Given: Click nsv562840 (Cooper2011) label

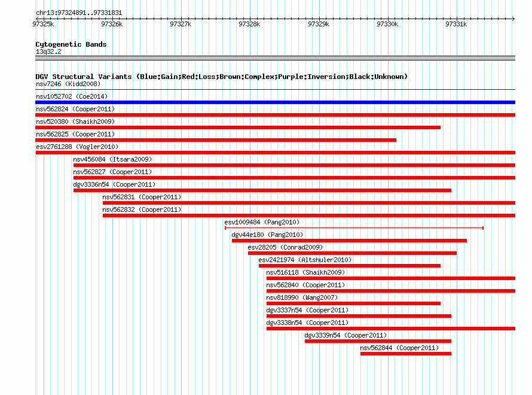Looking at the screenshot, I should coord(305,285).
